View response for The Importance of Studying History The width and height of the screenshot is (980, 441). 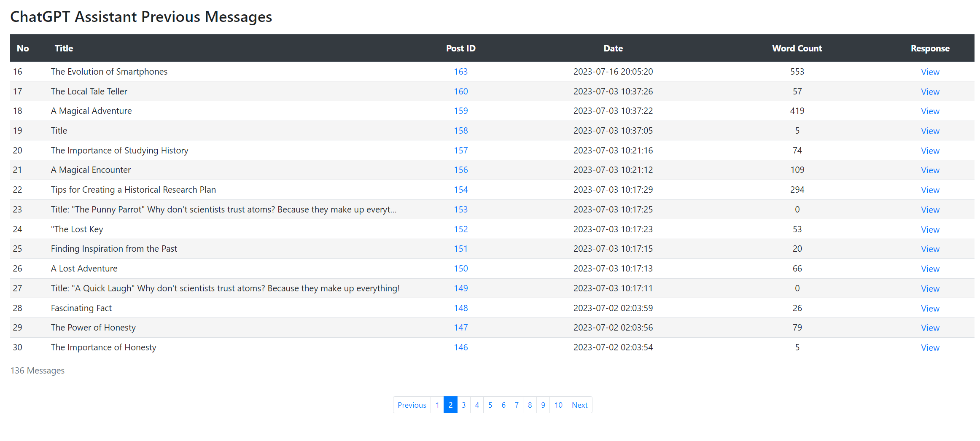click(930, 151)
